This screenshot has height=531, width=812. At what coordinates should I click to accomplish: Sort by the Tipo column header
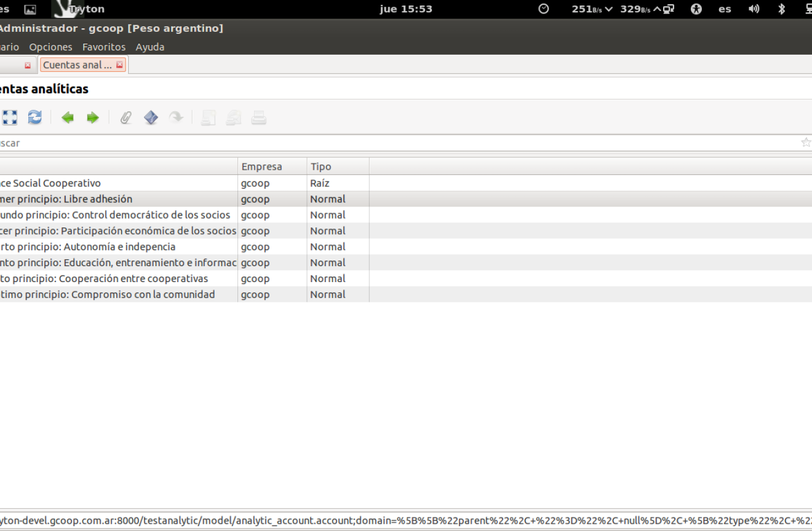[320, 167]
